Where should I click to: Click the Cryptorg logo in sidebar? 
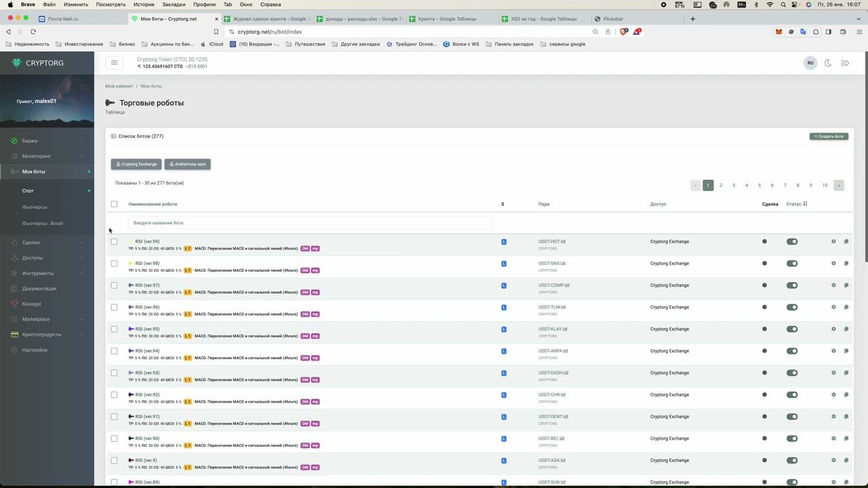click(x=39, y=63)
